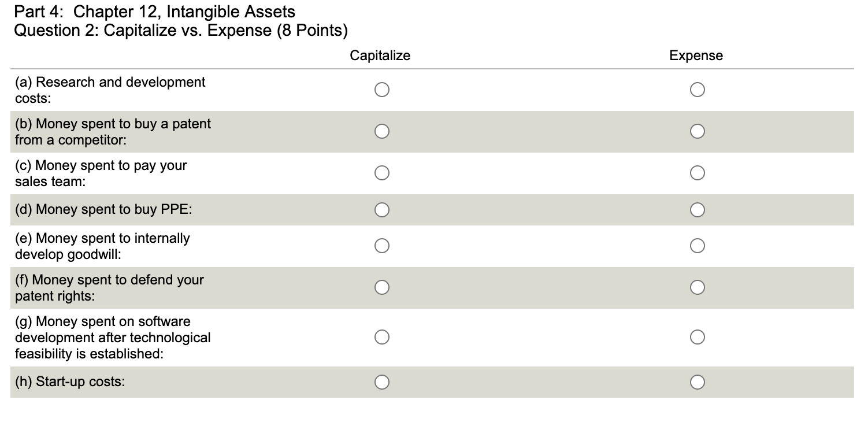Image resolution: width=868 pixels, height=422 pixels.
Task: Select Capitalize for Research and development costs
Action: [x=381, y=90]
